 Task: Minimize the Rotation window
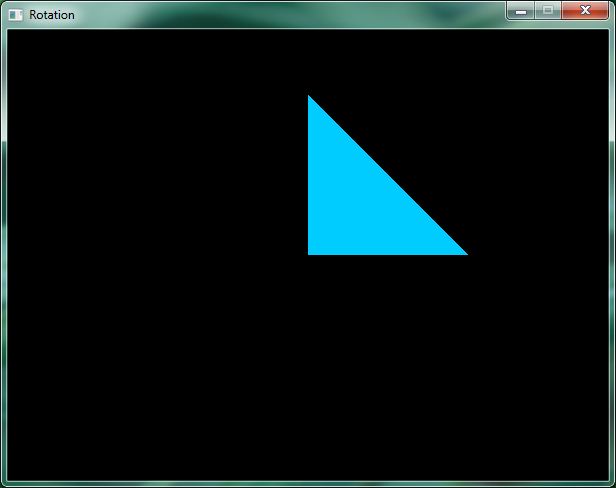coord(521,10)
